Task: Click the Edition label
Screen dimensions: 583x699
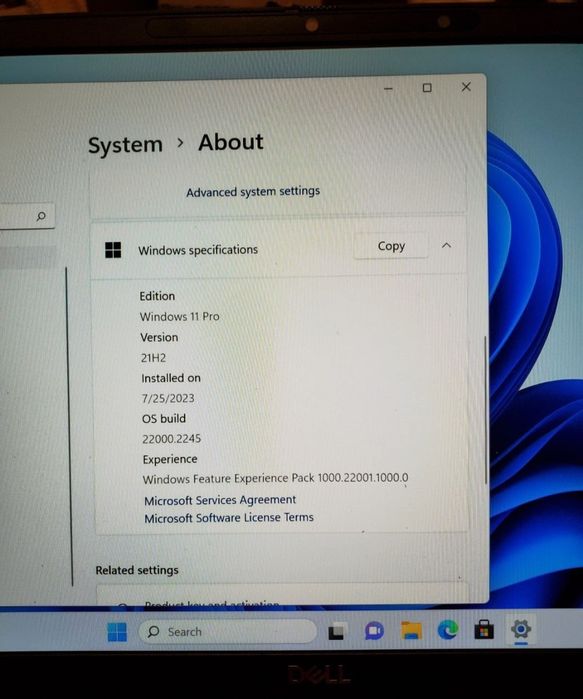Action: (x=157, y=296)
